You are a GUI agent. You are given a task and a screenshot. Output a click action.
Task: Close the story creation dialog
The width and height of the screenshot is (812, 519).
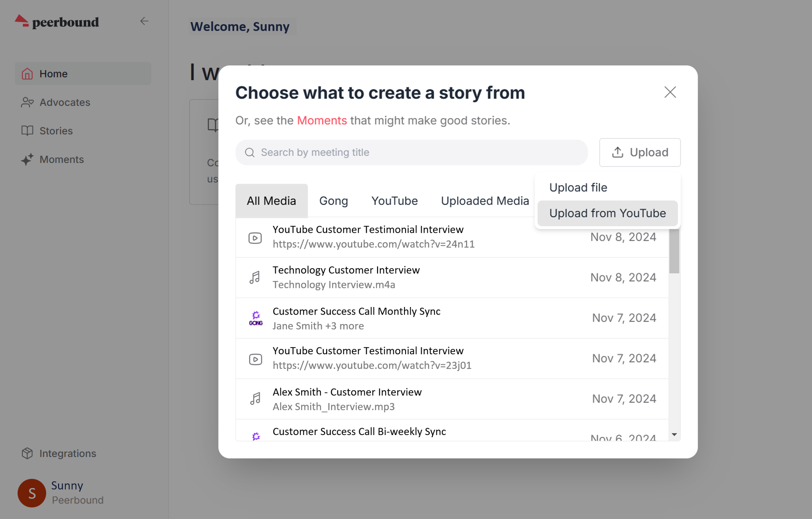point(670,92)
